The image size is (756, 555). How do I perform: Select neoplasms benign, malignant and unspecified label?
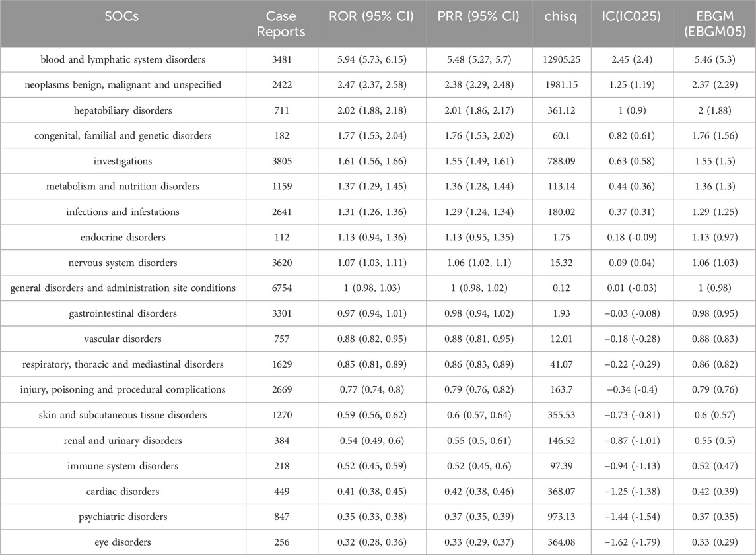122,85
